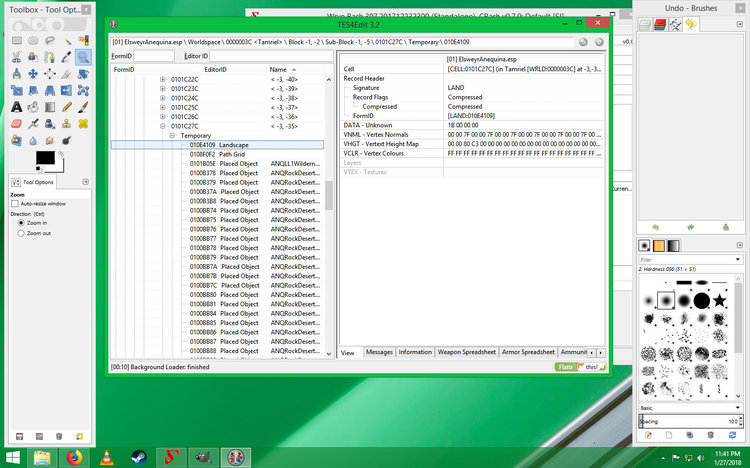Open the Channels tab in right dock
Image resolution: width=750 pixels, height=468 pixels.
pyautogui.click(x=660, y=24)
